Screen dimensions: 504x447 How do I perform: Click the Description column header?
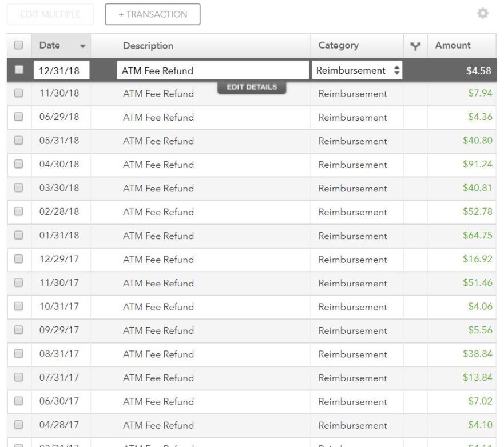click(148, 46)
